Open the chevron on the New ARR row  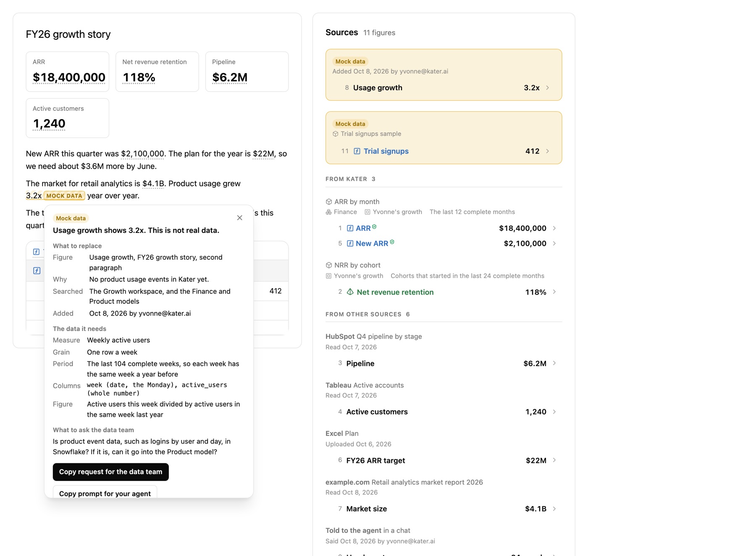[x=554, y=243]
